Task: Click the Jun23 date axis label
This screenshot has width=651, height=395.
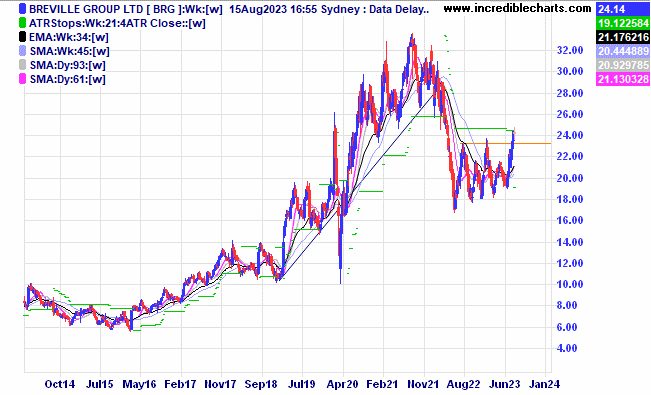Action: 504,384
